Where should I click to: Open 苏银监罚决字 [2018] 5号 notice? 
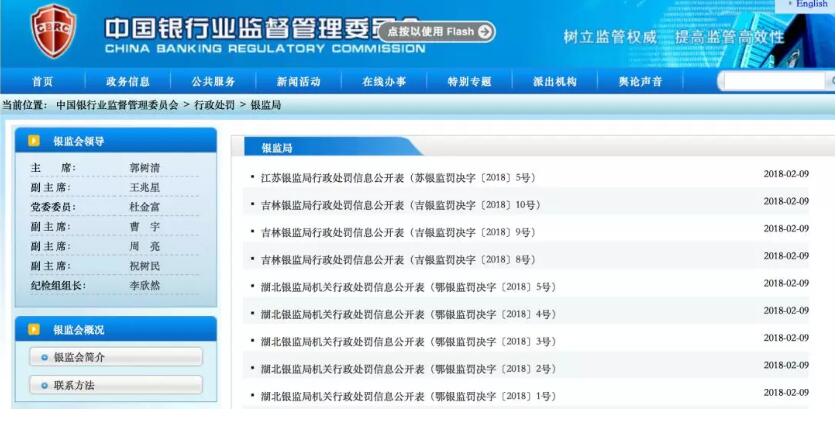pyautogui.click(x=398, y=177)
